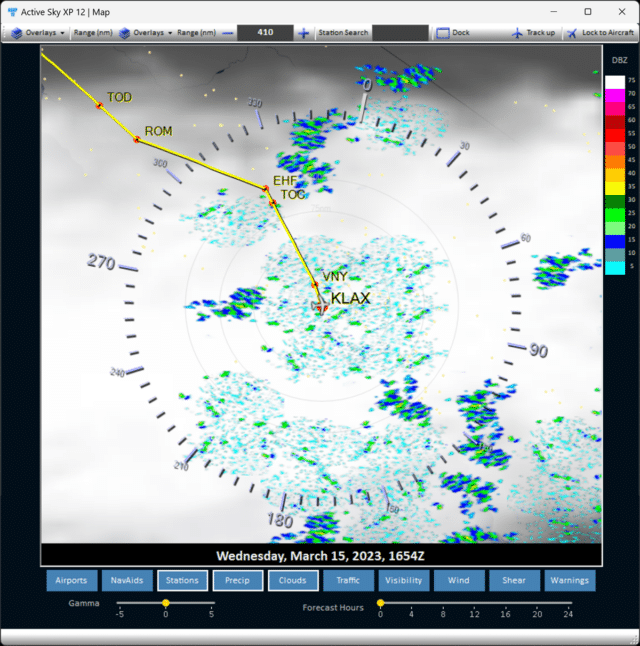
Task: Show Airports on the map
Action: (71, 580)
